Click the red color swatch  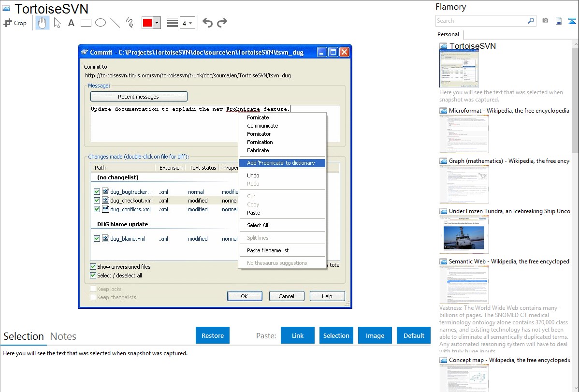[147, 23]
